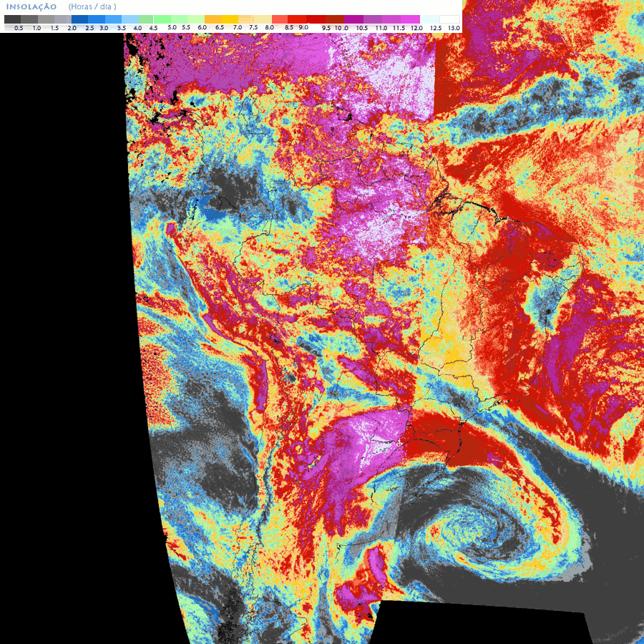Click the 0.5 legend value

[x=19, y=28]
